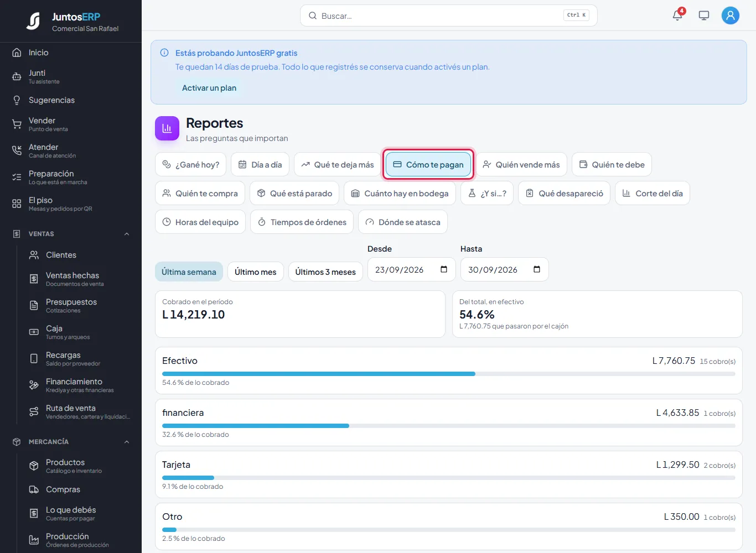Viewport: 756px width, 553px height.
Task: Click the financiera progress bar
Action: point(449,426)
